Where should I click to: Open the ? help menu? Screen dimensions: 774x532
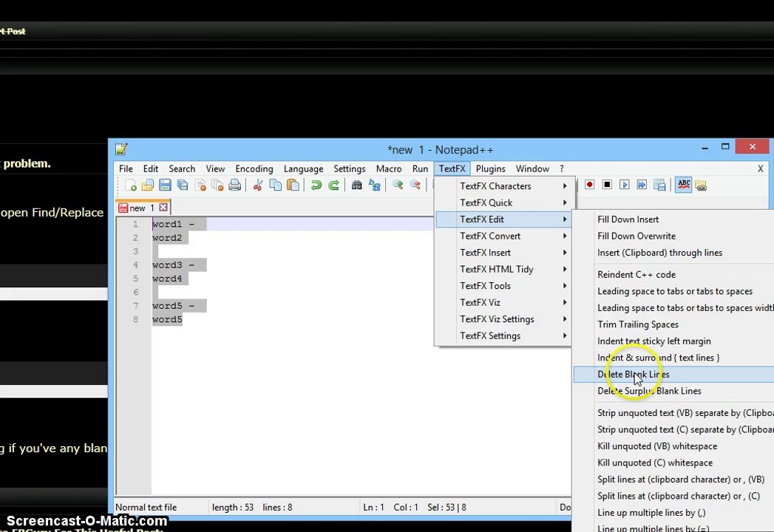click(x=562, y=168)
